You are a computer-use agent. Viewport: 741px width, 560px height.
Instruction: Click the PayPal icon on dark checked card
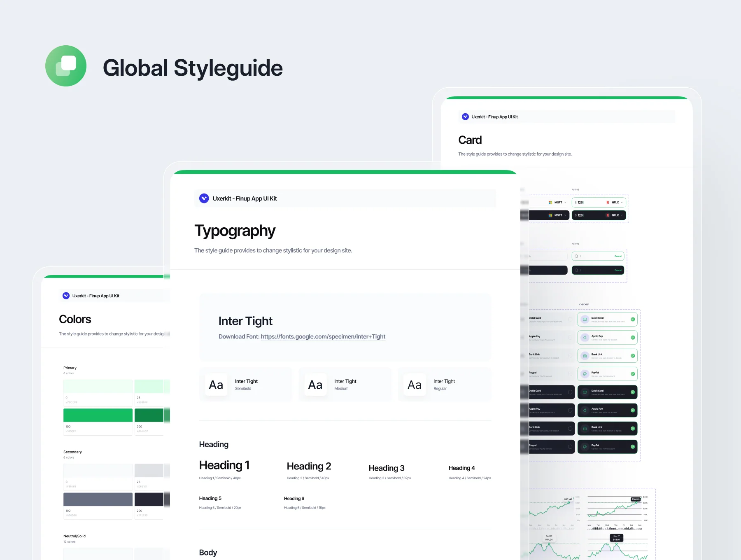[585, 447]
